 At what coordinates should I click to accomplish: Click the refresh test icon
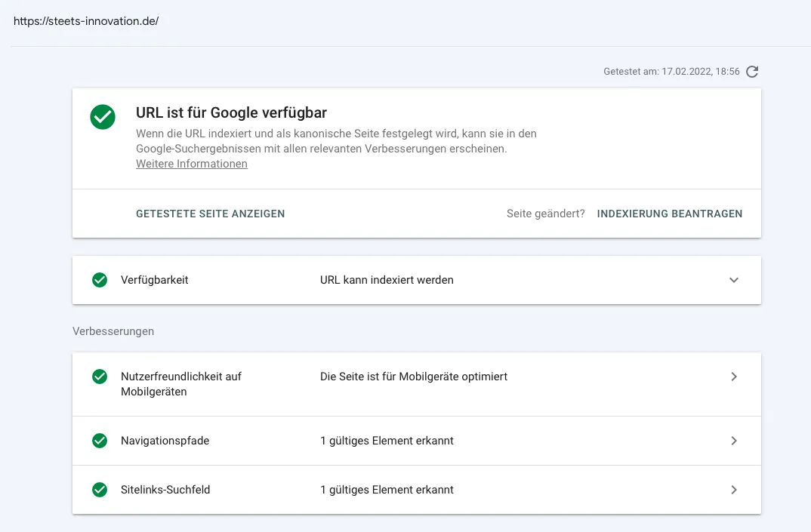(x=752, y=72)
